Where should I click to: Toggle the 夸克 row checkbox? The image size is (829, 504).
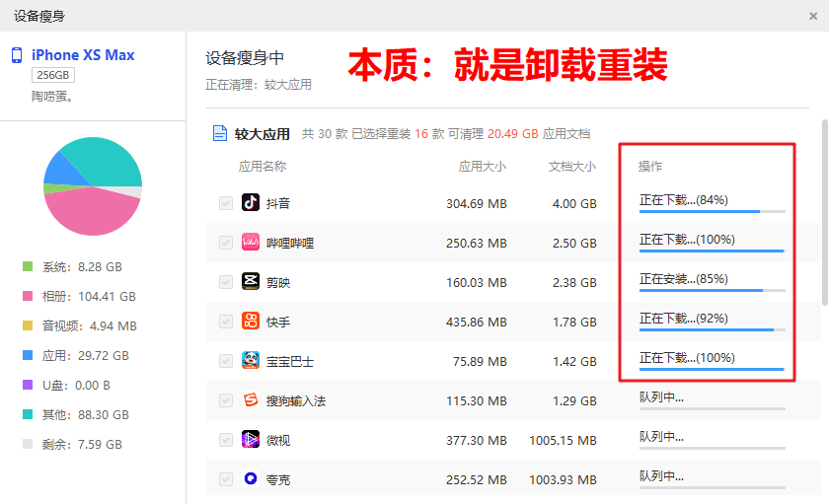coord(226,479)
